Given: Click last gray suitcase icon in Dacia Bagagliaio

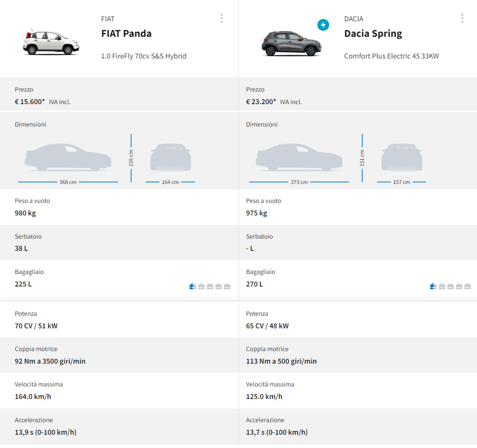Looking at the screenshot, I should pos(468,286).
